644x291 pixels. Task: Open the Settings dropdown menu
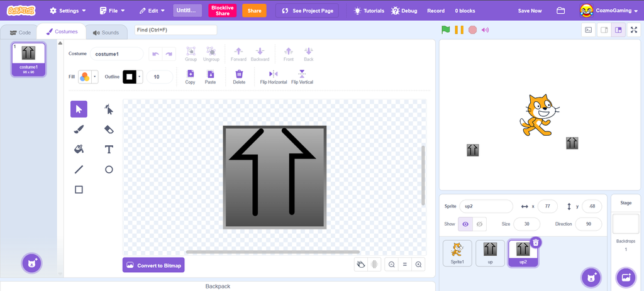pyautogui.click(x=68, y=11)
